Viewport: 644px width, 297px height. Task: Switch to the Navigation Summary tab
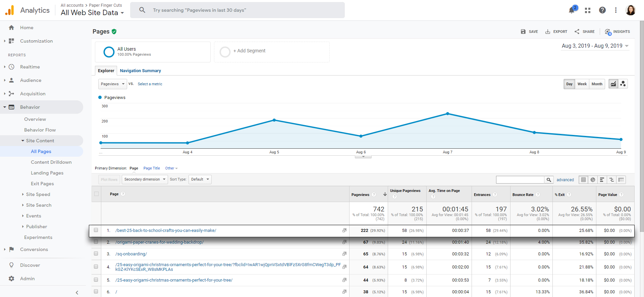point(140,71)
